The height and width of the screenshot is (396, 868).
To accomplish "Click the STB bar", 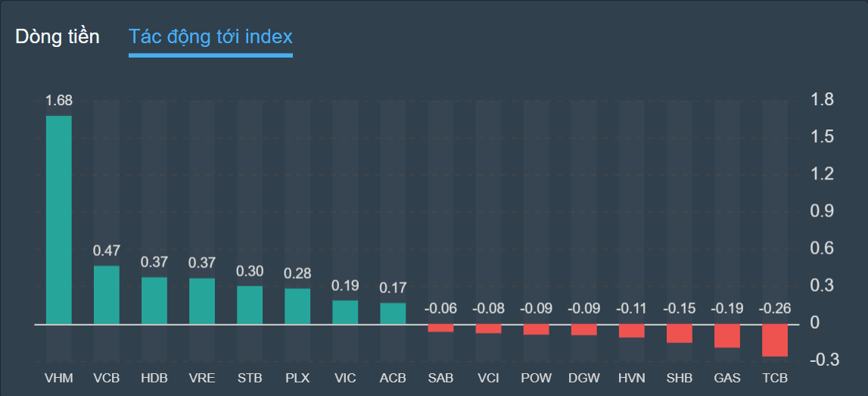I will [250, 305].
